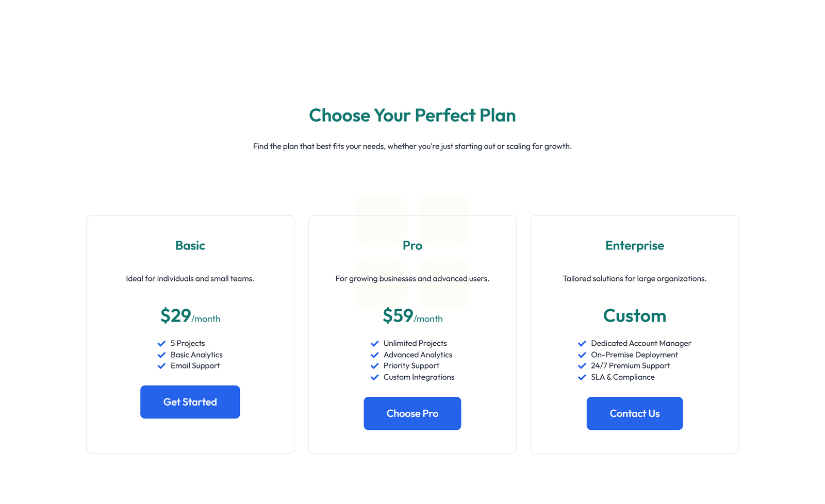825x504 pixels.
Task: Click the checkmark beside Custom Integrations
Action: coord(374,377)
